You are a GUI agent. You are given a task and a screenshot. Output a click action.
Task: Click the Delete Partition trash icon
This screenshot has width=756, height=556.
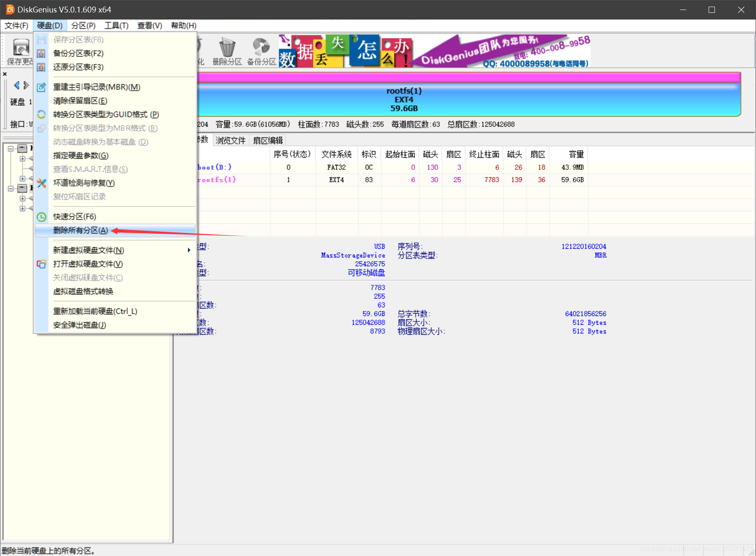tap(227, 47)
